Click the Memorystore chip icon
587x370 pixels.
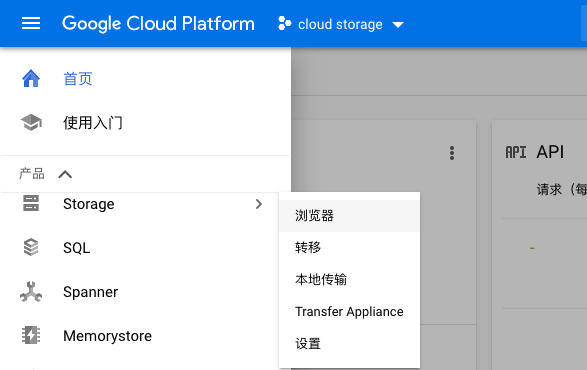tap(31, 335)
